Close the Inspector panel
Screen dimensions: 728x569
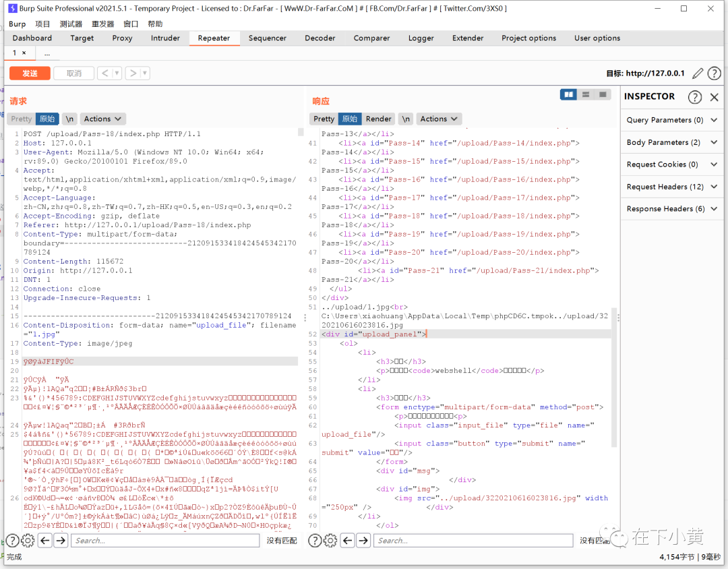coord(715,97)
